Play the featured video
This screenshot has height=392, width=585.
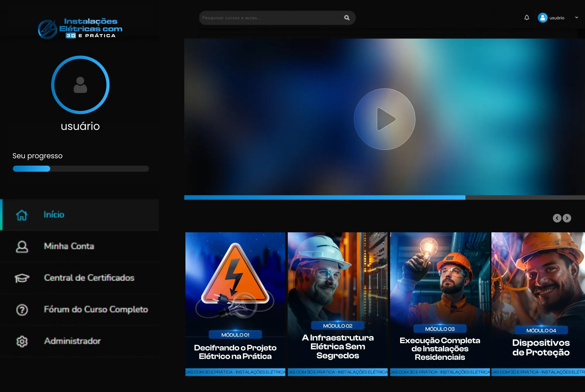[x=384, y=119]
